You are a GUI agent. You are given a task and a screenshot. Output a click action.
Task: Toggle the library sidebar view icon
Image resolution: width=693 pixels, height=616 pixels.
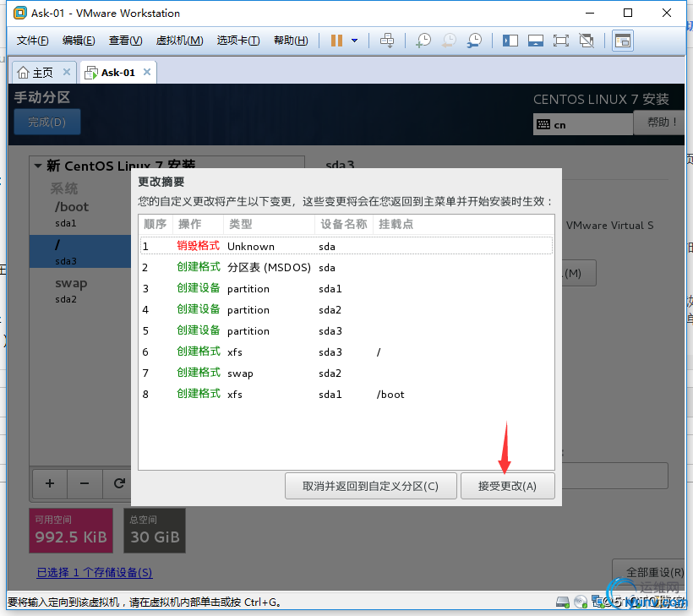[x=510, y=41]
